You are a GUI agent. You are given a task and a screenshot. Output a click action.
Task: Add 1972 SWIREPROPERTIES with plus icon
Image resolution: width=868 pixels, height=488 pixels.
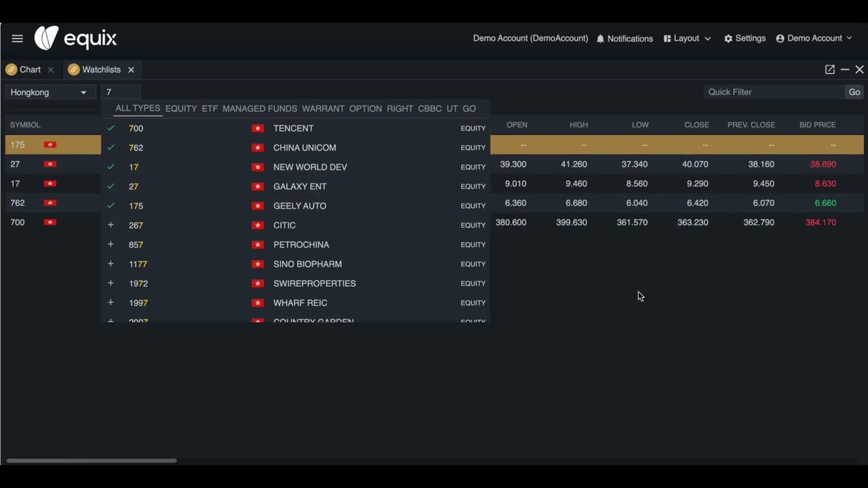click(111, 283)
